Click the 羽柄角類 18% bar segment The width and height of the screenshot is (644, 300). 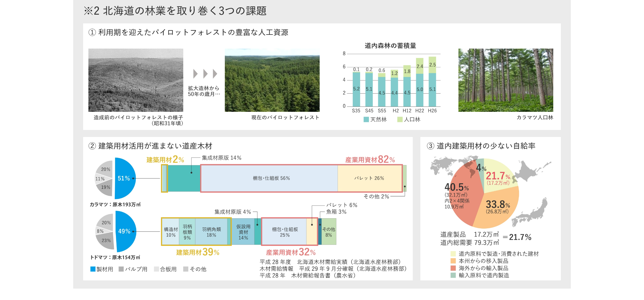[211, 232]
